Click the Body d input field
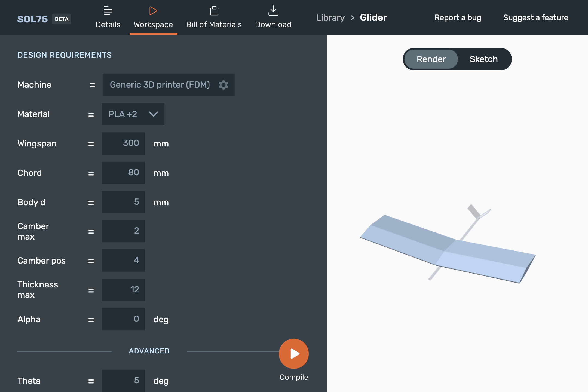This screenshot has width=588, height=392. 123,202
